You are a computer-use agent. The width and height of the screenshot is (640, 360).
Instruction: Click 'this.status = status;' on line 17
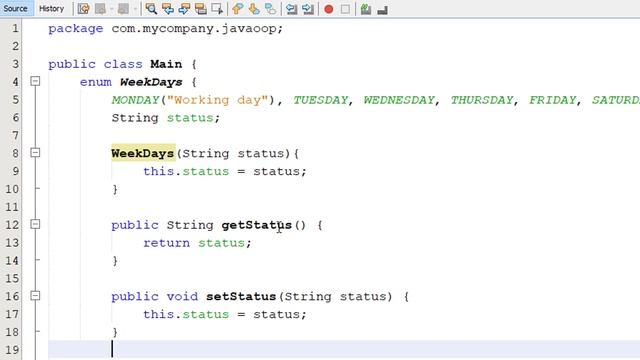pos(224,314)
